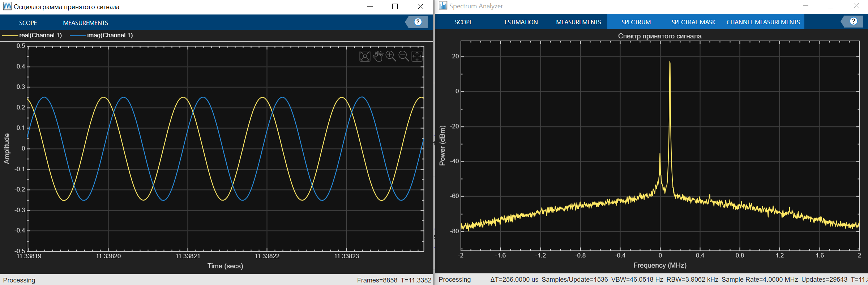Activate the zoom out magnifier tool

pyautogui.click(x=404, y=56)
